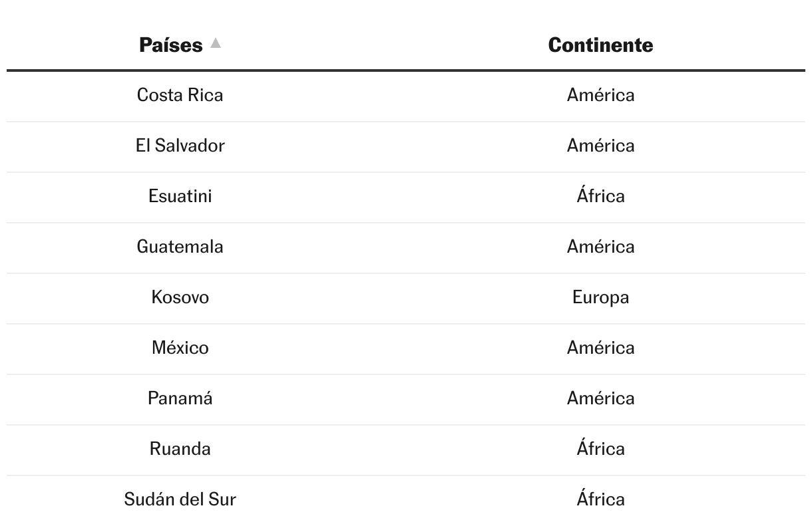Click África in the Esuatini row
The image size is (812, 532).
click(x=600, y=196)
